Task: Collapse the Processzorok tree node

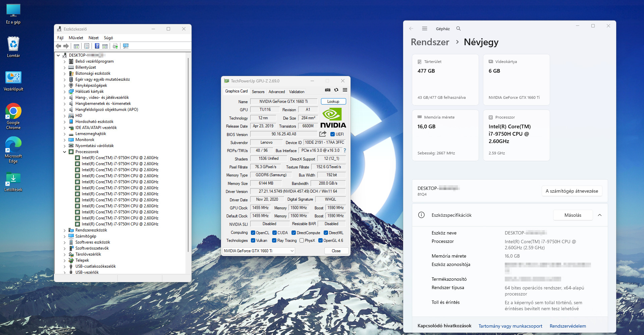Action: (x=65, y=152)
